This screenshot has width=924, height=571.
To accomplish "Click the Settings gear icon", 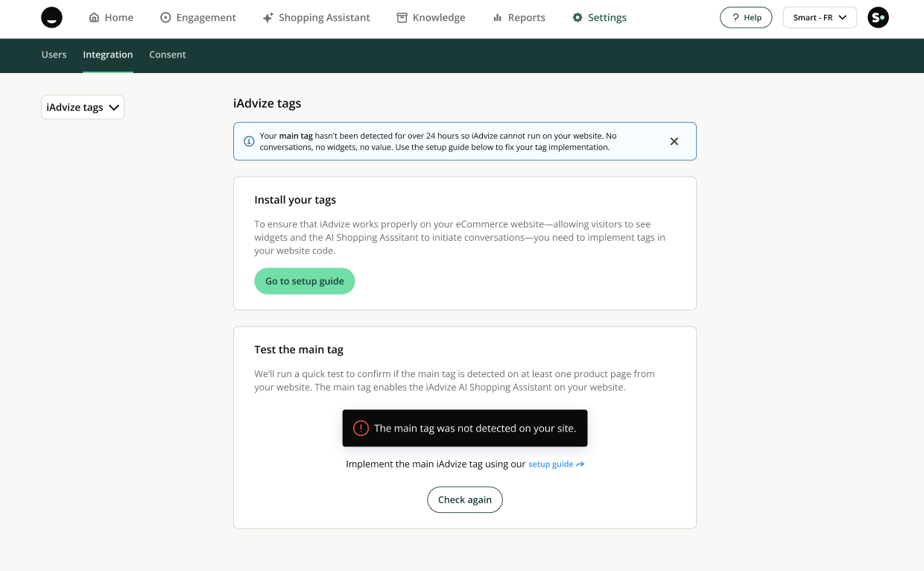I will pos(577,18).
